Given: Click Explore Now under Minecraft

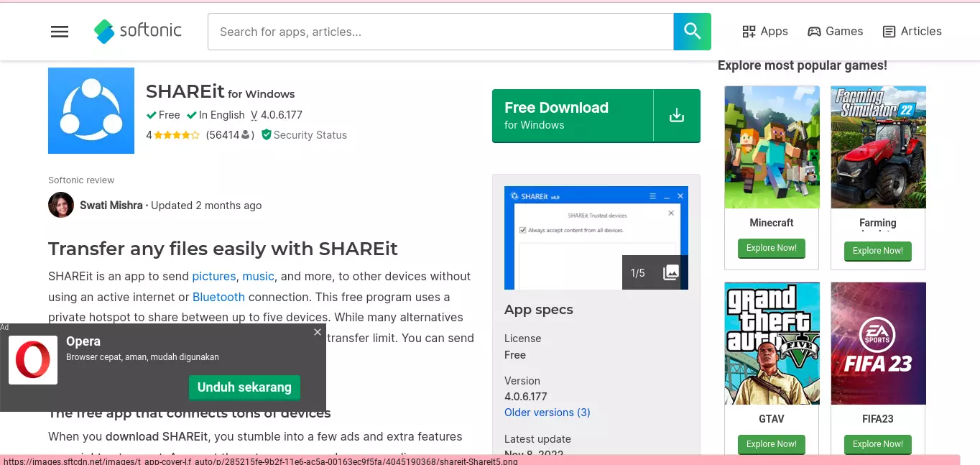Looking at the screenshot, I should pyautogui.click(x=772, y=249).
